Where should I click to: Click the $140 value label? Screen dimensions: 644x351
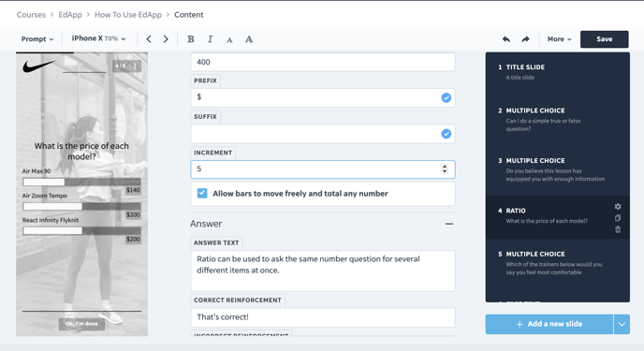(x=133, y=190)
